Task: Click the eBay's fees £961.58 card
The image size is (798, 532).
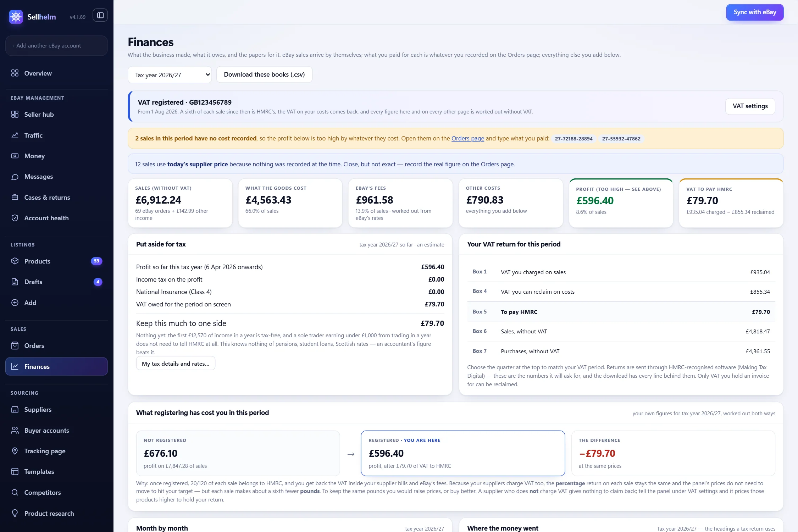Action: [x=400, y=203]
